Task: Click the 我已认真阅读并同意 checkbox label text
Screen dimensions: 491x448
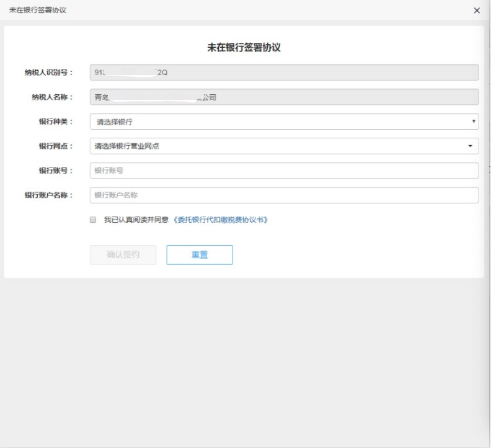Action: (x=136, y=220)
